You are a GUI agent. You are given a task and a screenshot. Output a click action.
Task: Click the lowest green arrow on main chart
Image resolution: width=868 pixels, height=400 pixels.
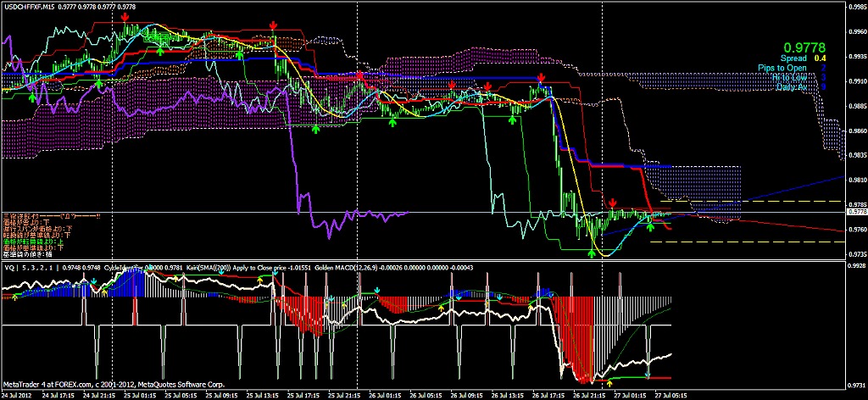click(x=592, y=252)
